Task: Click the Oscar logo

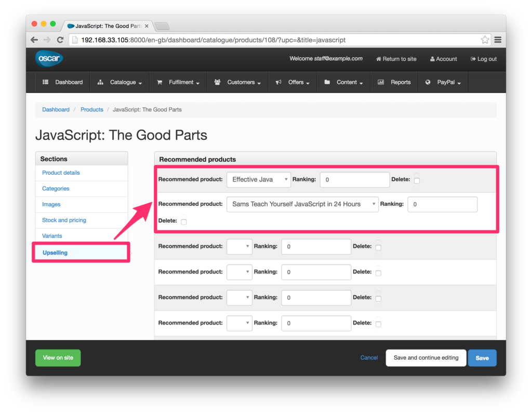Action: pos(49,58)
